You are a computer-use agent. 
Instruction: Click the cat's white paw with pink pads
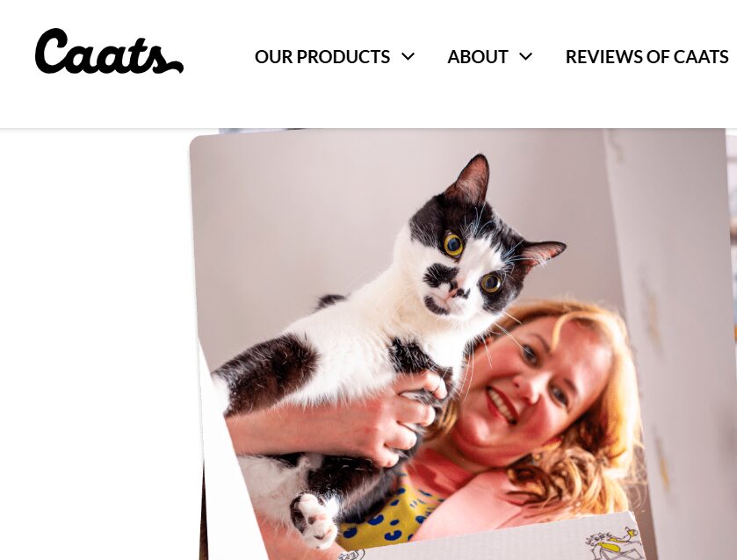click(315, 520)
